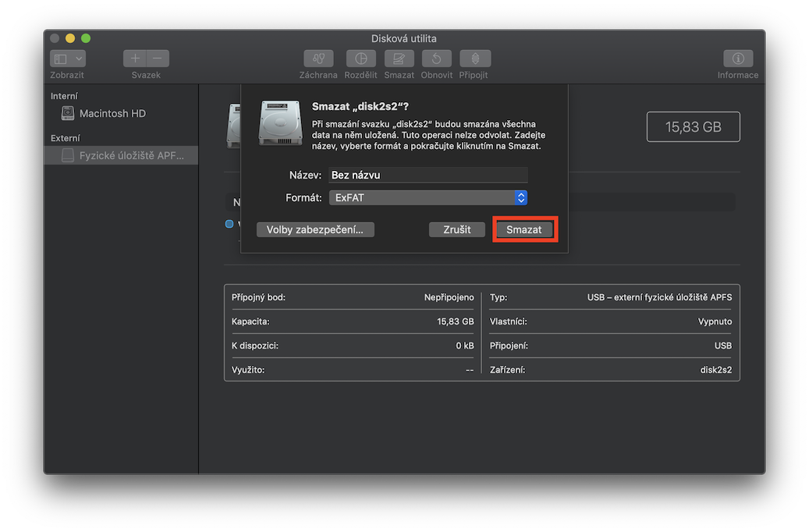Click the Název text field
This screenshot has width=809, height=532.
tap(428, 175)
